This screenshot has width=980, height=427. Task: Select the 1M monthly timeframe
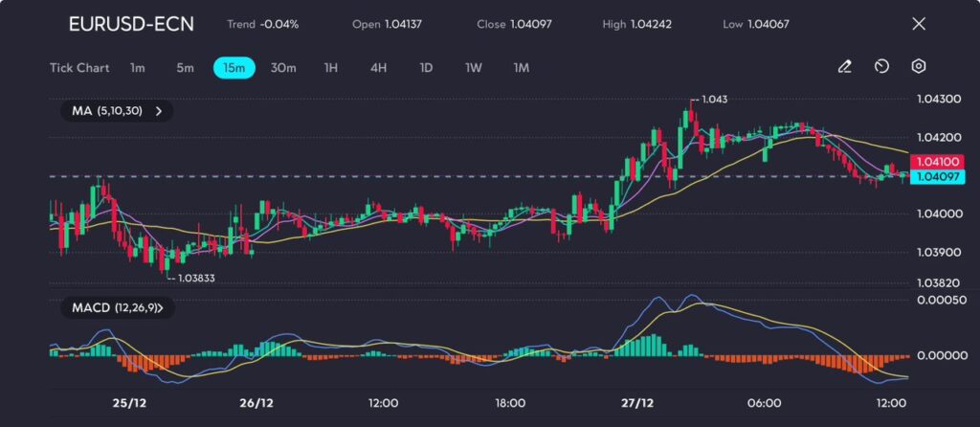point(521,68)
